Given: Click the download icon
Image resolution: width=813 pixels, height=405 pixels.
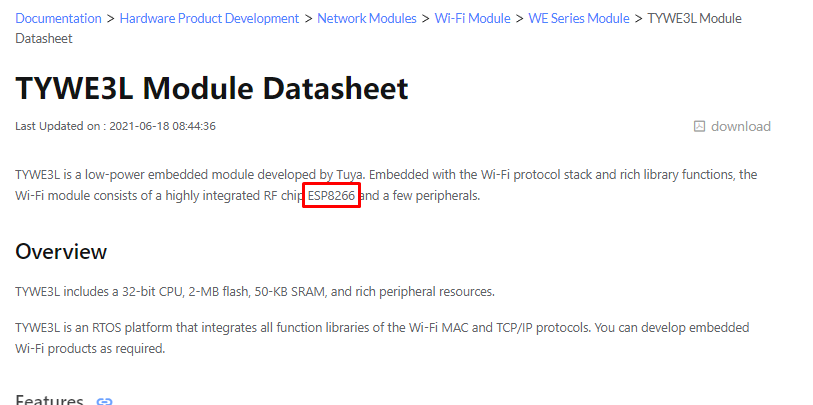Looking at the screenshot, I should click(x=699, y=126).
